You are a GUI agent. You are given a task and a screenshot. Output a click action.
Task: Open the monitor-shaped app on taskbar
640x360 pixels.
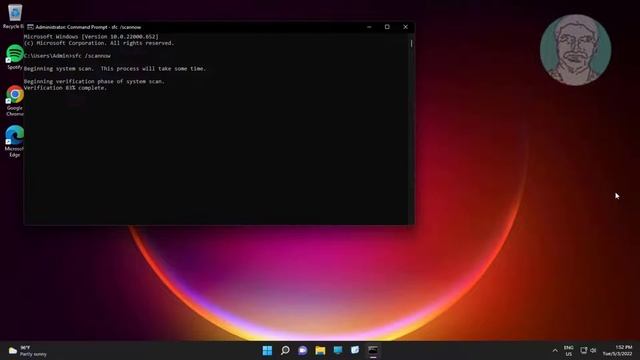(x=338, y=350)
